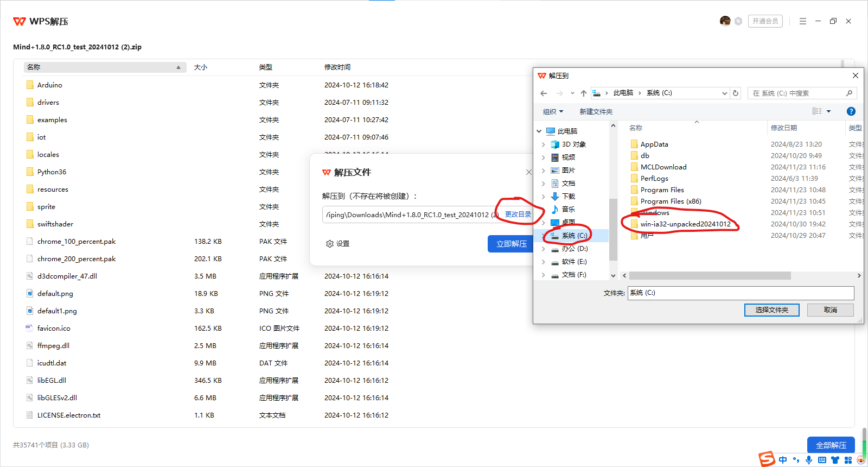Screen dimensions: 868x467
Task: Open 设置 gear in the 解压文件 popup
Action: pyautogui.click(x=337, y=244)
